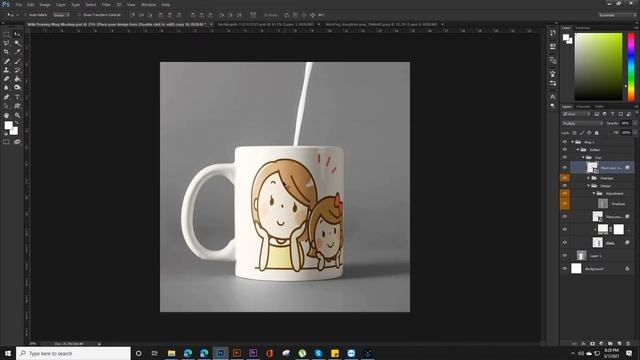
Task: Select the Clone Stamp tool
Action: point(7,70)
